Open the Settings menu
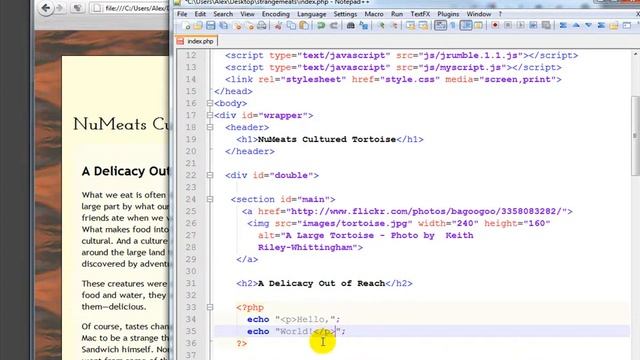 (x=345, y=14)
